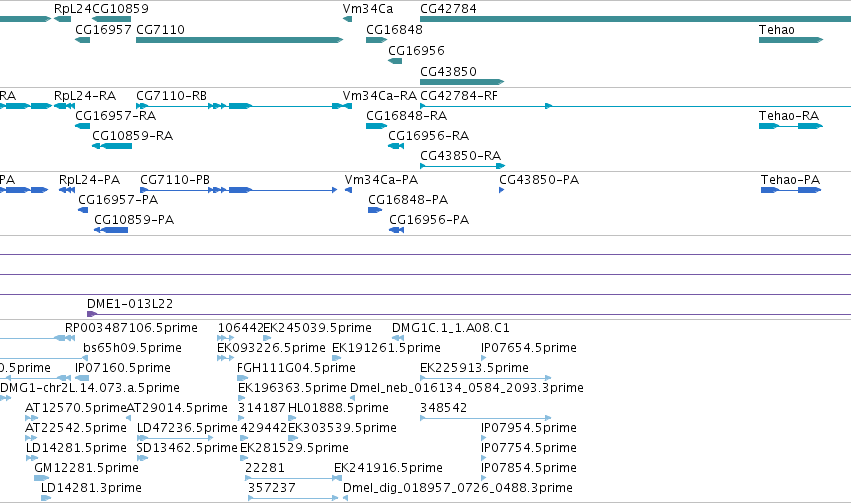Select the CG16956 gene glyph

[395, 61]
